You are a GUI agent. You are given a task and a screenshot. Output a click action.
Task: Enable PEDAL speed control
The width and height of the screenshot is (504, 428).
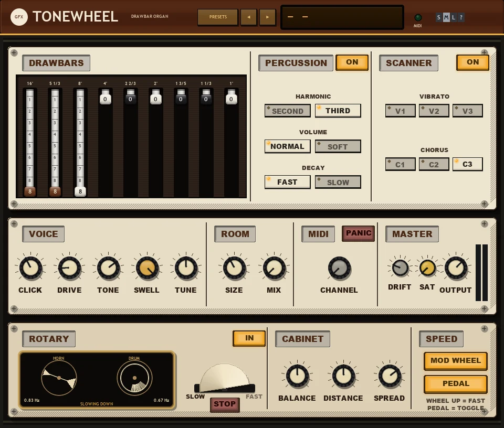[x=456, y=384]
